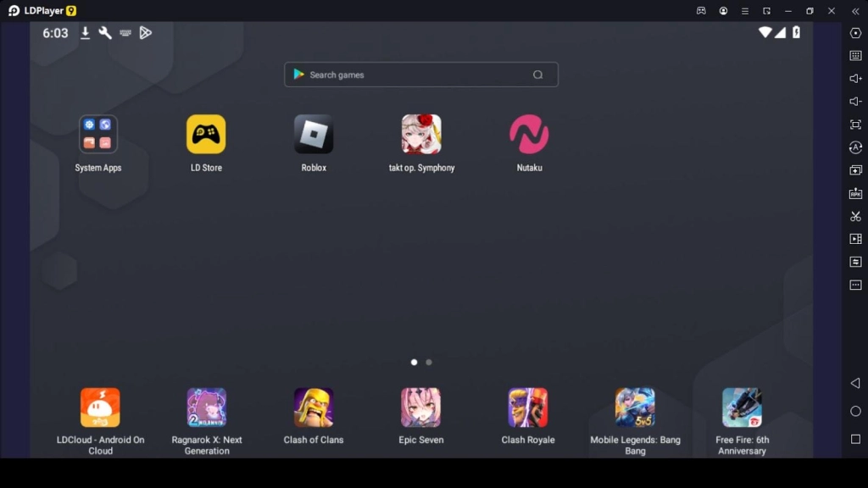Start the video recorder tool

[x=855, y=239]
